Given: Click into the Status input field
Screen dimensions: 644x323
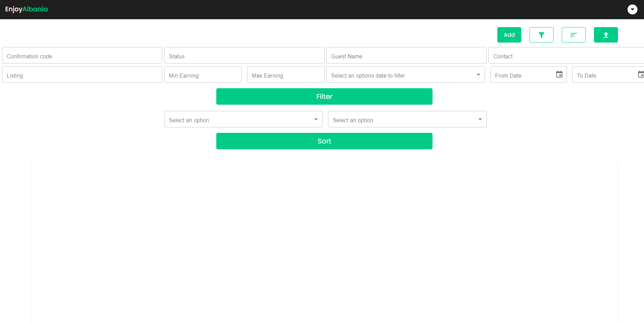Looking at the screenshot, I should [244, 56].
